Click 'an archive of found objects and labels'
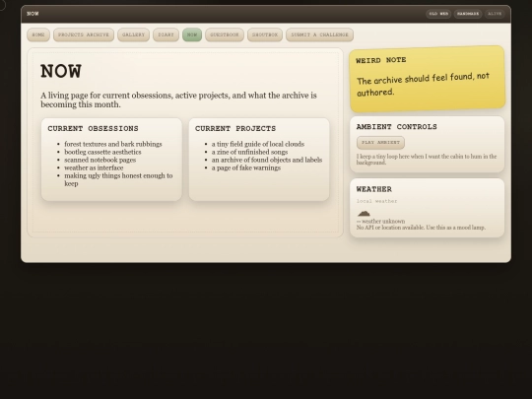The height and width of the screenshot is (399, 532). [267, 160]
